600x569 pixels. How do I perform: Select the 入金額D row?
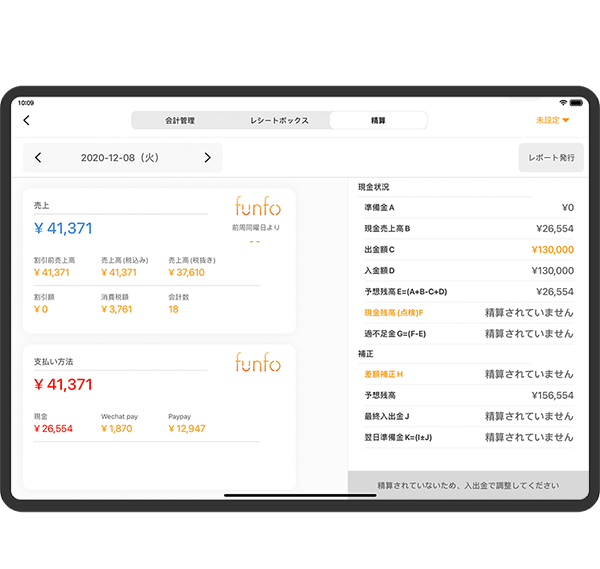pos(469,271)
